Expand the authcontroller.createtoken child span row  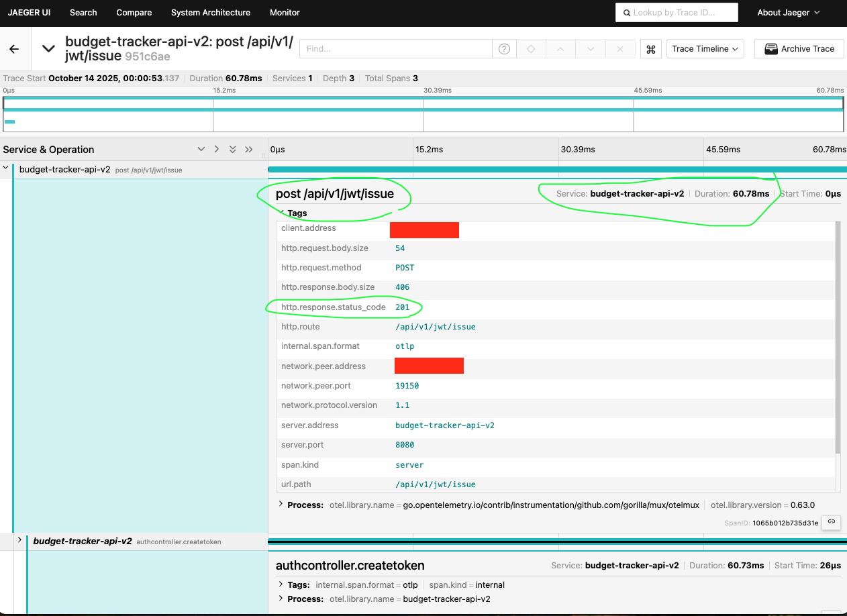[x=20, y=540]
